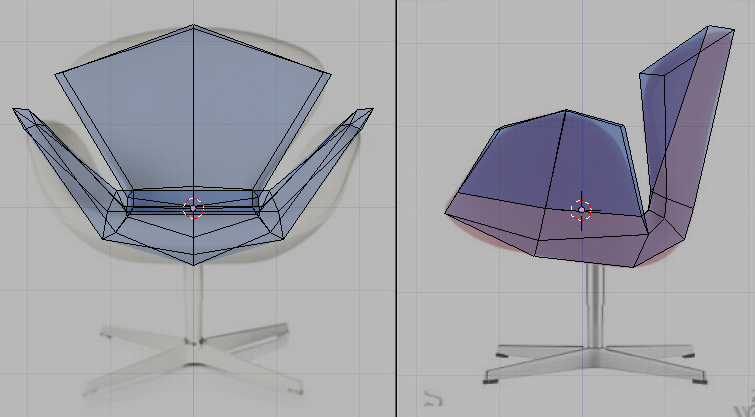Click the bottom center vertex of front-view seat
The height and width of the screenshot is (417, 755).
(193, 265)
